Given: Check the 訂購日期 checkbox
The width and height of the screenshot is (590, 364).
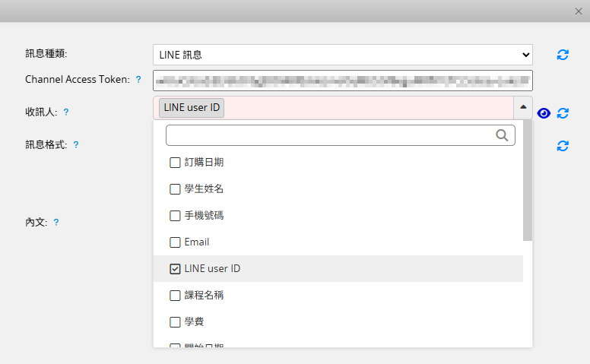Looking at the screenshot, I should point(175,162).
